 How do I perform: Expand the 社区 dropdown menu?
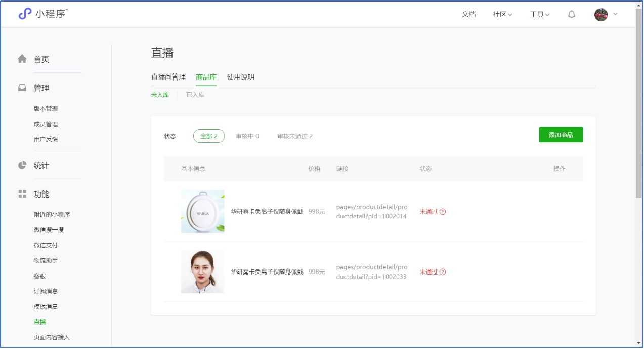[502, 14]
